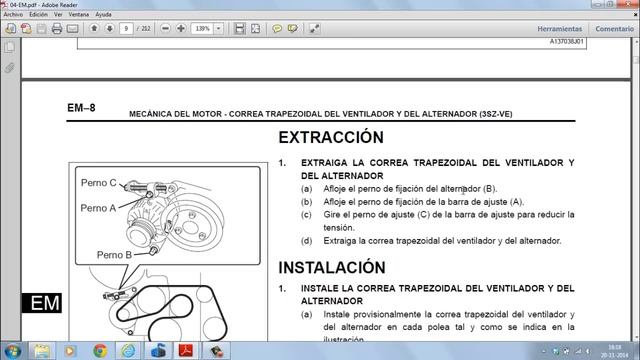
Task: Switch to read mode expand icon
Action: tap(314, 29)
